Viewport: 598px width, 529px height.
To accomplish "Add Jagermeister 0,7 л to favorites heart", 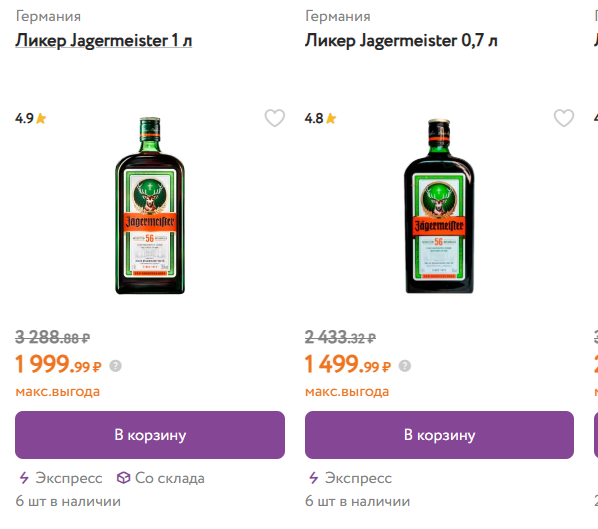I will (x=564, y=118).
